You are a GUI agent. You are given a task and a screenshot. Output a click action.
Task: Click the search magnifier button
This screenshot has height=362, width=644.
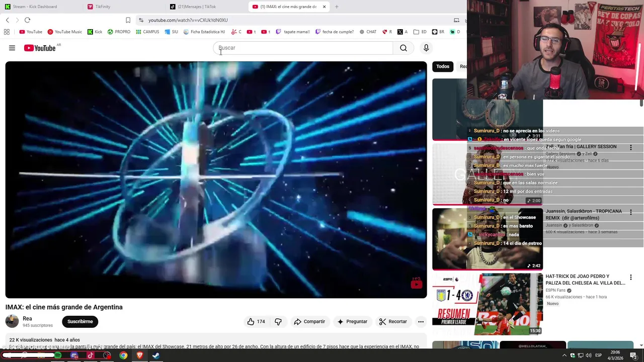coord(404,48)
